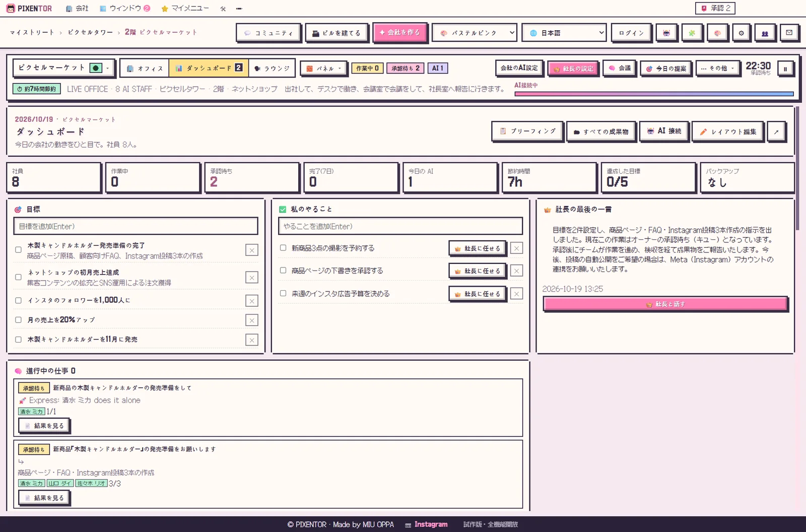Open the 日本語 language dropdown

coord(564,33)
